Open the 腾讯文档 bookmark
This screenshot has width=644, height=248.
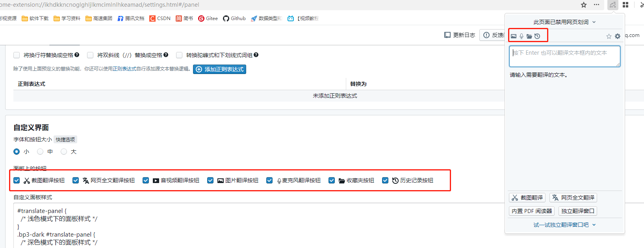131,19
